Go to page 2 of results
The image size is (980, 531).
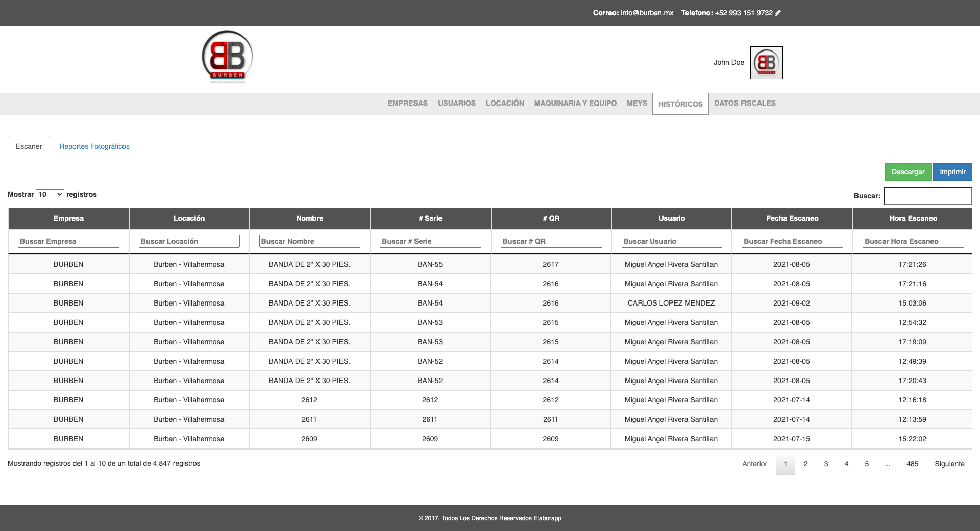[805, 464]
